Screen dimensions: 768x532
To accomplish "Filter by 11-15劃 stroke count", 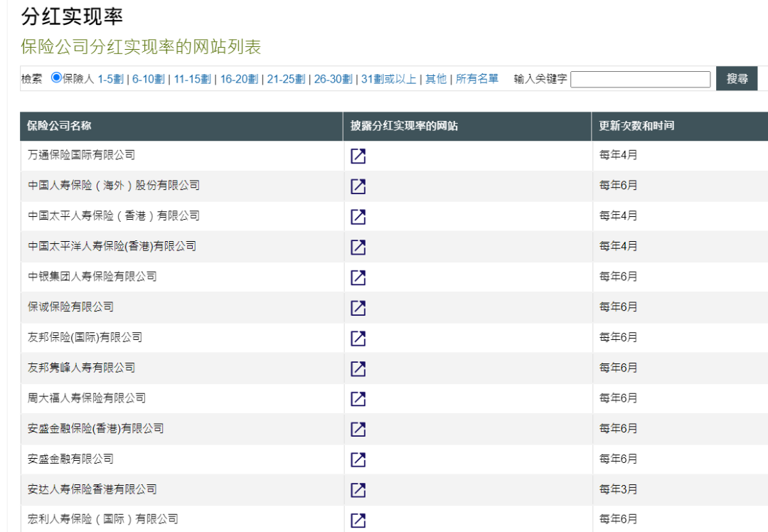I will click(193, 79).
